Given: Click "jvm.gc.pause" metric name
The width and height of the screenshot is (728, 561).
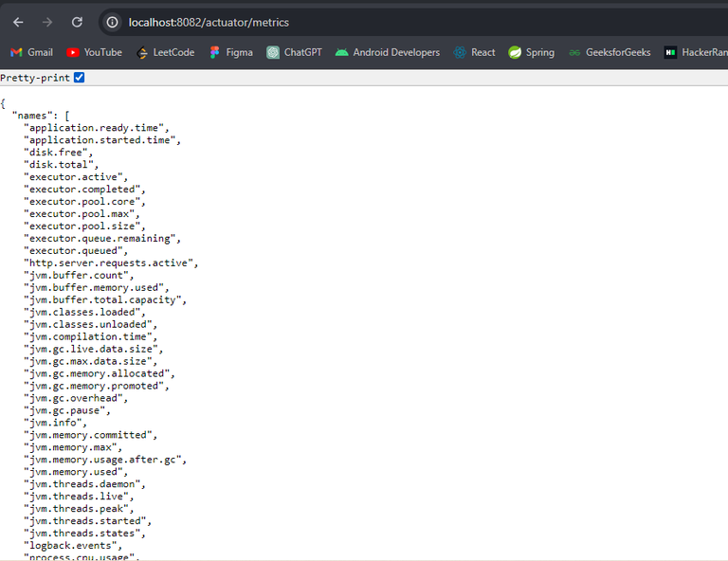Looking at the screenshot, I should click(x=64, y=410).
